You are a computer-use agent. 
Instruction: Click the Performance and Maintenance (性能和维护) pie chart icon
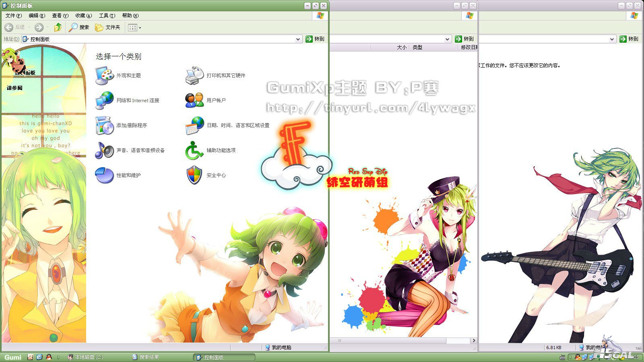tap(104, 175)
